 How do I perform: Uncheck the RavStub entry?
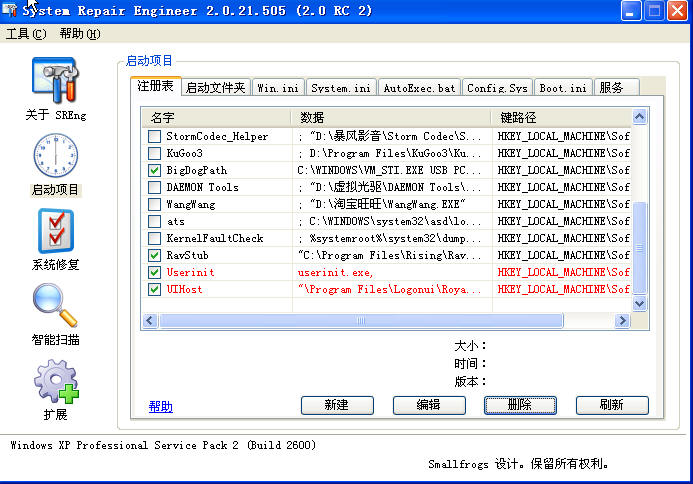coord(154,255)
